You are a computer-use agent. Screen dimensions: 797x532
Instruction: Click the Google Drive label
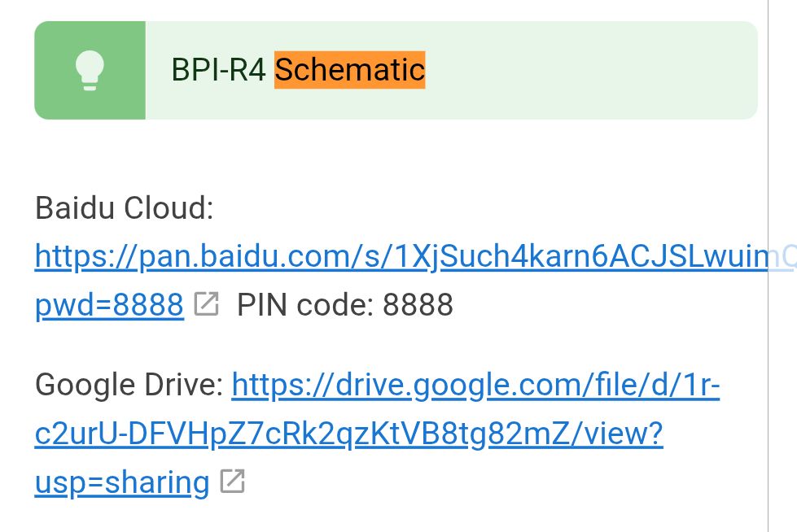[x=129, y=386]
